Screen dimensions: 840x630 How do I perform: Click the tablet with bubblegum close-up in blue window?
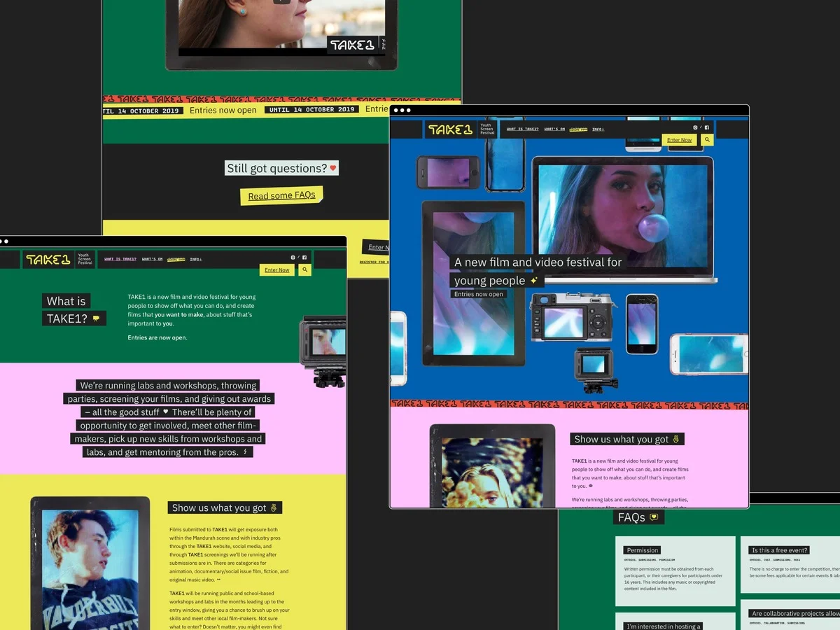click(473, 283)
